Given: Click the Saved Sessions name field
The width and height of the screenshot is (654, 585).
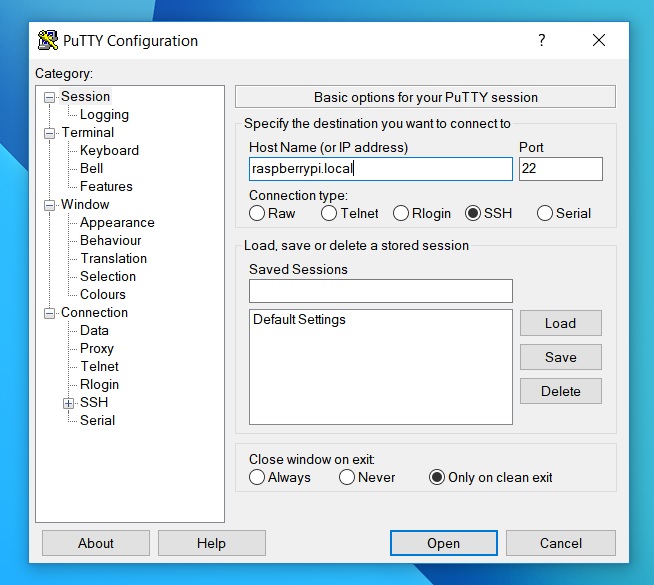Looking at the screenshot, I should (380, 291).
